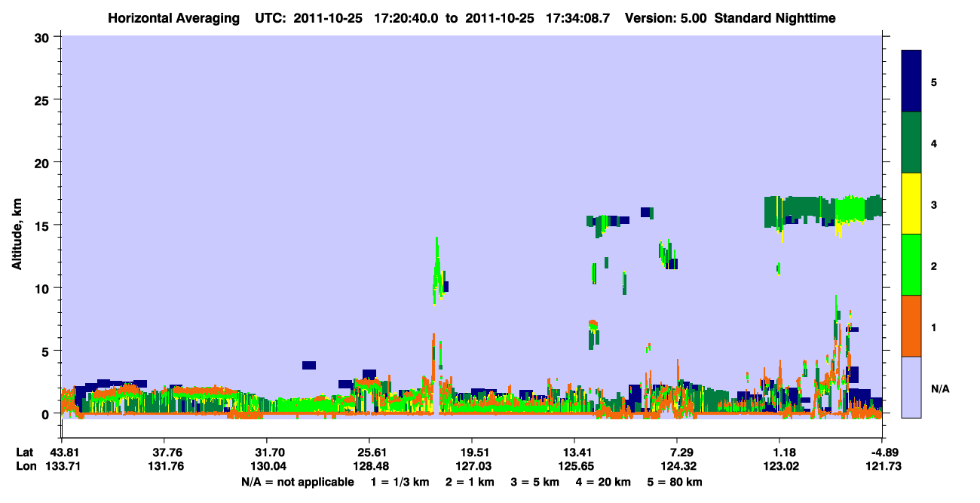The width and height of the screenshot is (980, 503).
Task: Click the bright green colorbar segment labeled 2
Action: pyautogui.click(x=911, y=265)
